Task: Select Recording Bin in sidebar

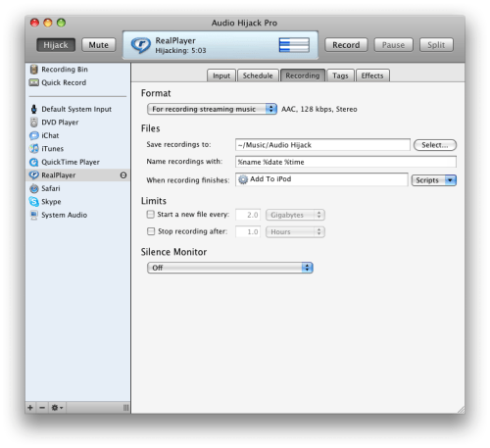Action: [x=77, y=70]
